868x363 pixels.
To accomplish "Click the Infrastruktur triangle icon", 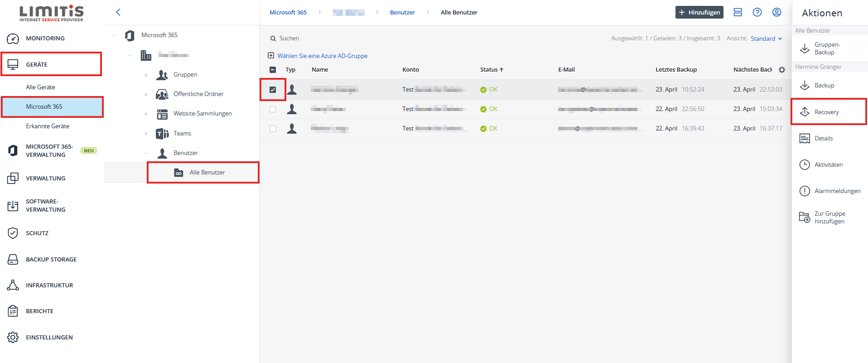I will tap(13, 285).
